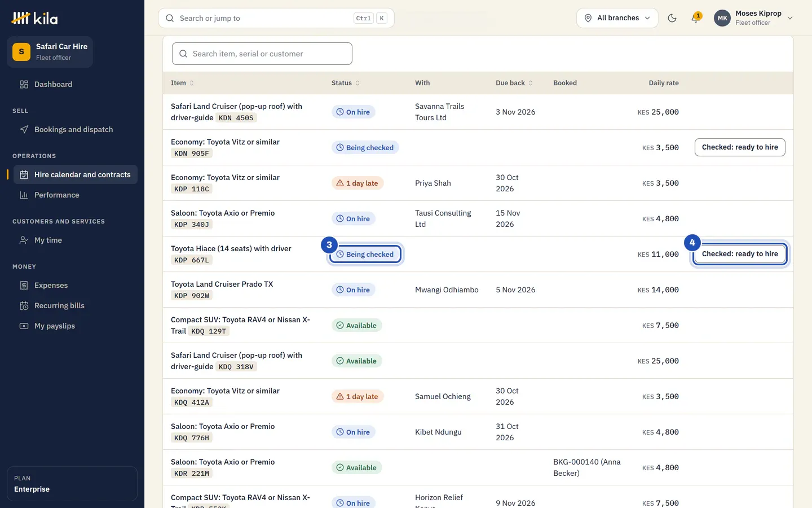
Task: Open Performance page
Action: (75, 195)
